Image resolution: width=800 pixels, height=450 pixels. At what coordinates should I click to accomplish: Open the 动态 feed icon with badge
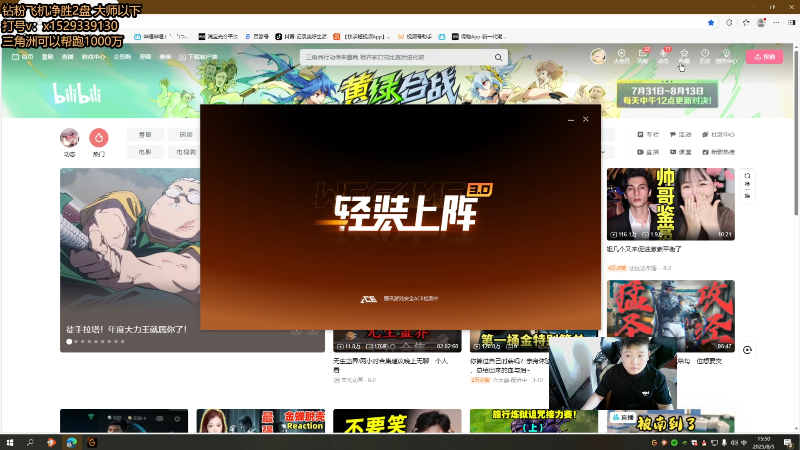pos(663,56)
